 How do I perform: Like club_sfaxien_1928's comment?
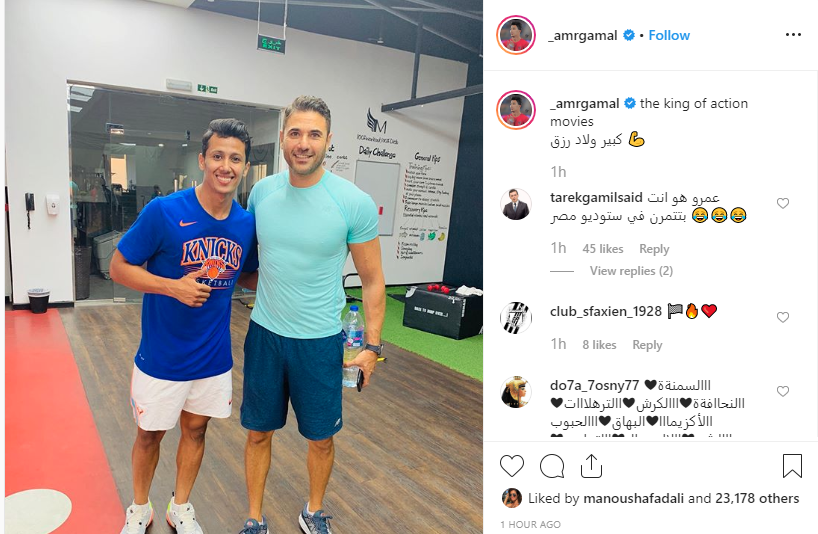(x=783, y=317)
